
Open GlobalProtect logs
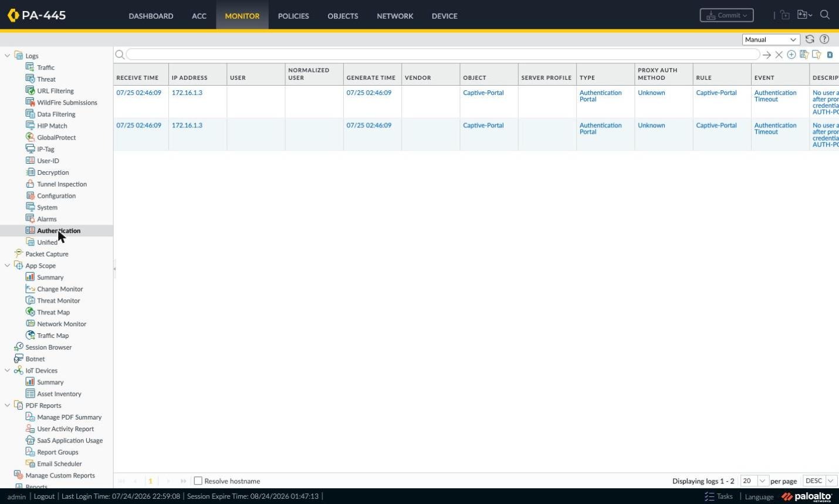click(56, 137)
